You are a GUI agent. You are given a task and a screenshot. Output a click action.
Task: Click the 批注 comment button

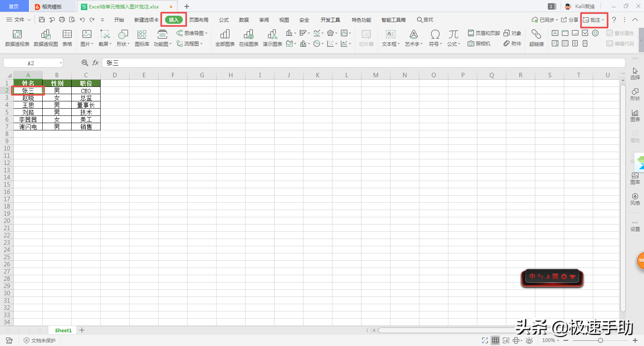(x=594, y=20)
